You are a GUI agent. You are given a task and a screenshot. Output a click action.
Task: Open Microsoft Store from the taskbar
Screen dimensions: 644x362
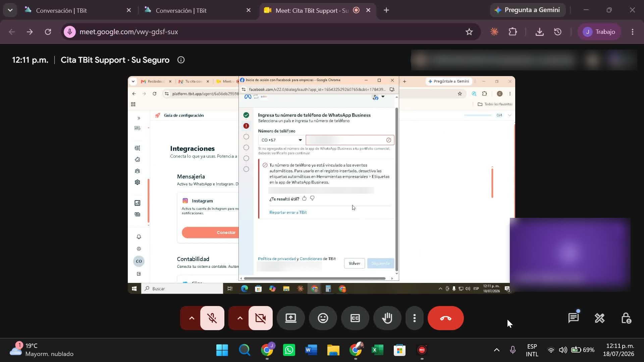399,350
